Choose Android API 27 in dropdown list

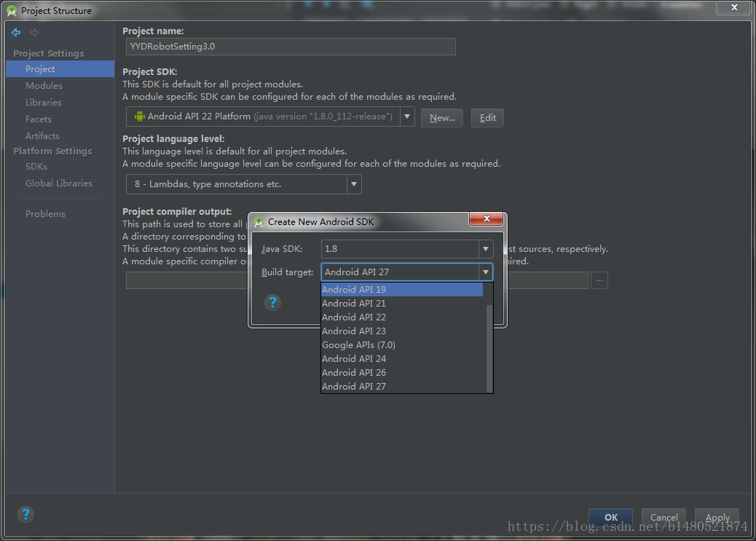(x=402, y=386)
